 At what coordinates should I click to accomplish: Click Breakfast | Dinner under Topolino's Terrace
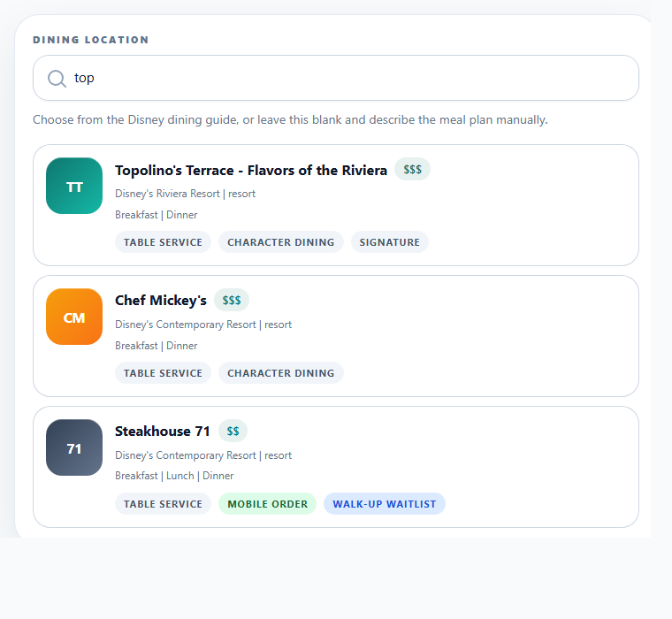(156, 215)
